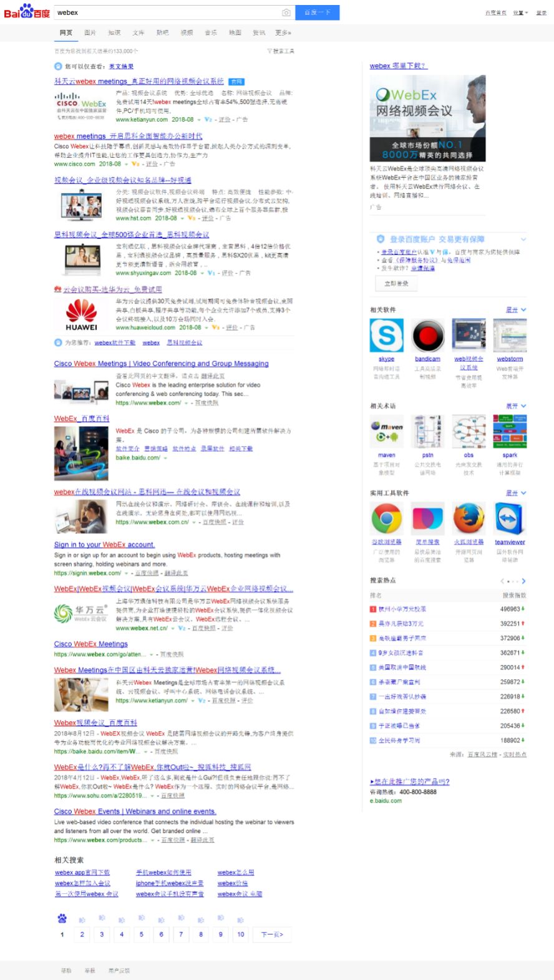Open the spark diagram thumbnail
554x980 pixels.
pos(510,432)
